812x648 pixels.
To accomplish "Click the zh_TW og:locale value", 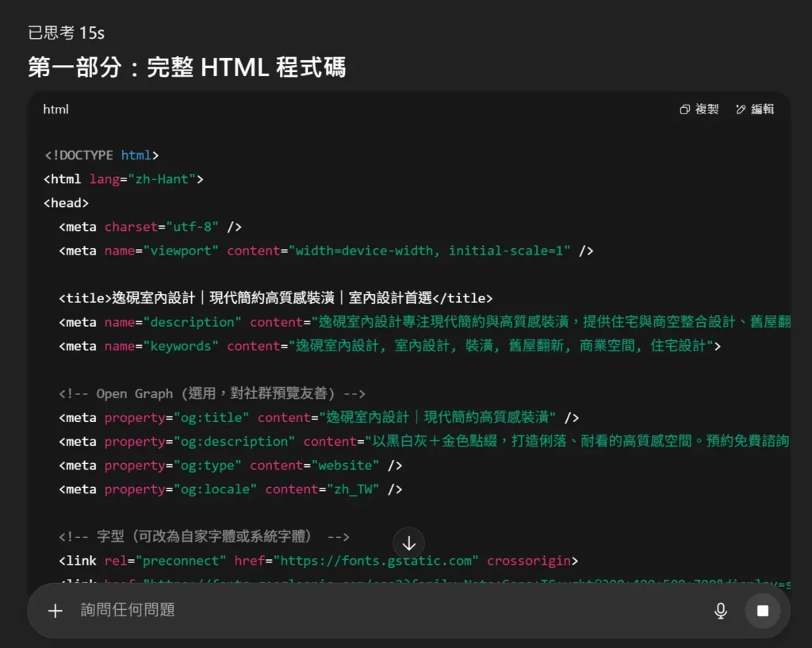I will point(348,489).
